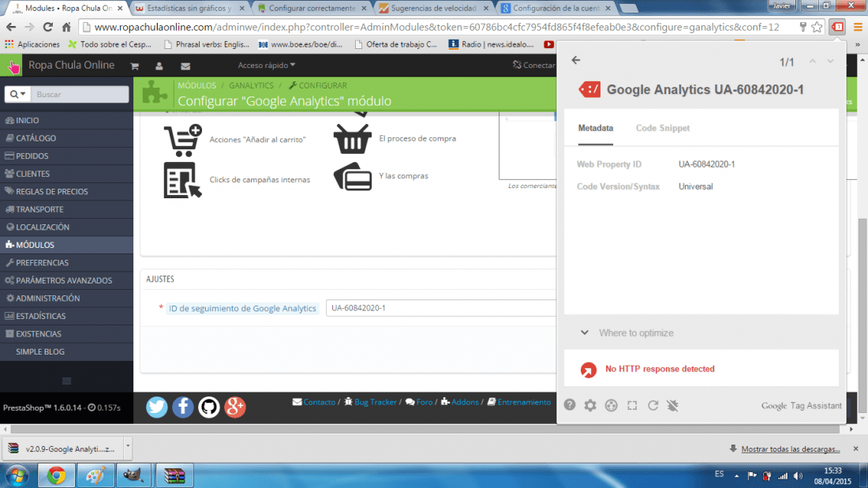Open PEDIDOS in sidebar menu
868x488 pixels.
click(66, 156)
